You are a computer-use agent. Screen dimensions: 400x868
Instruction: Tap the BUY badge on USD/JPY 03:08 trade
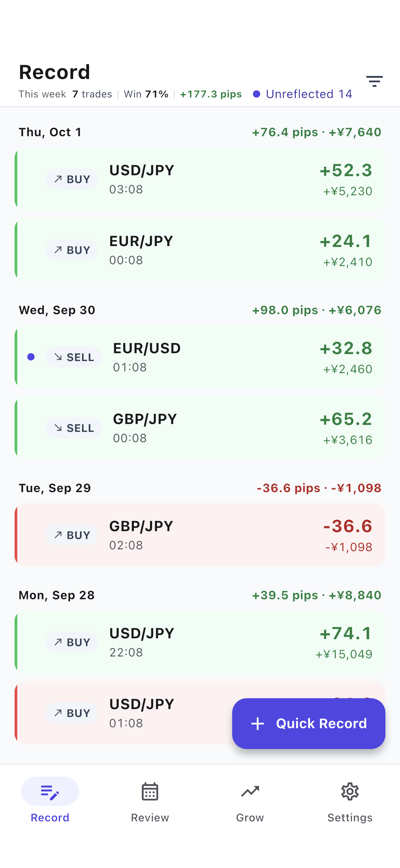point(72,179)
